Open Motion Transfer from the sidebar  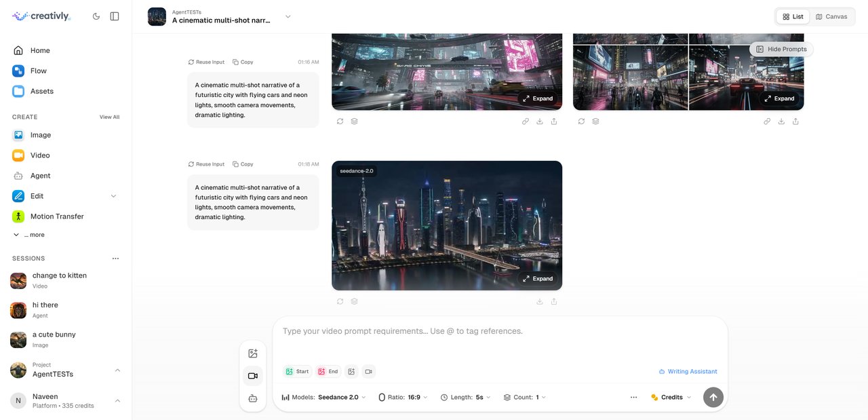coord(57,216)
